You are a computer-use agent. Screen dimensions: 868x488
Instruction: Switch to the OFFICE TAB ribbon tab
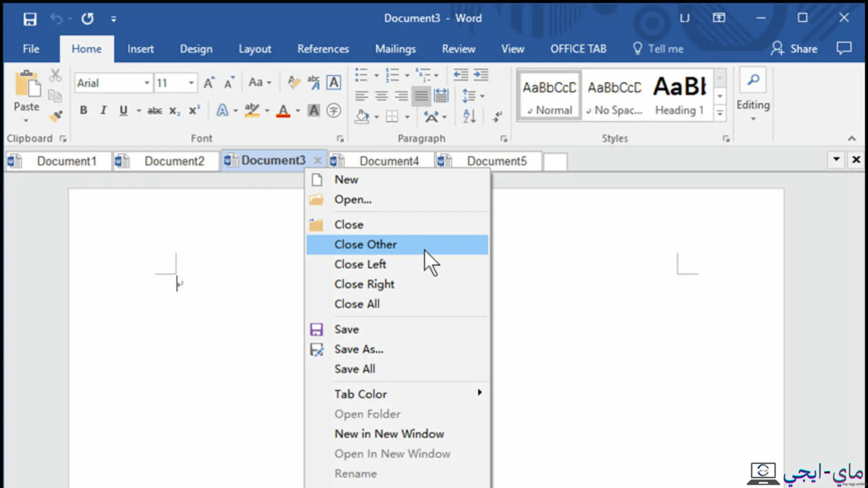tap(578, 49)
